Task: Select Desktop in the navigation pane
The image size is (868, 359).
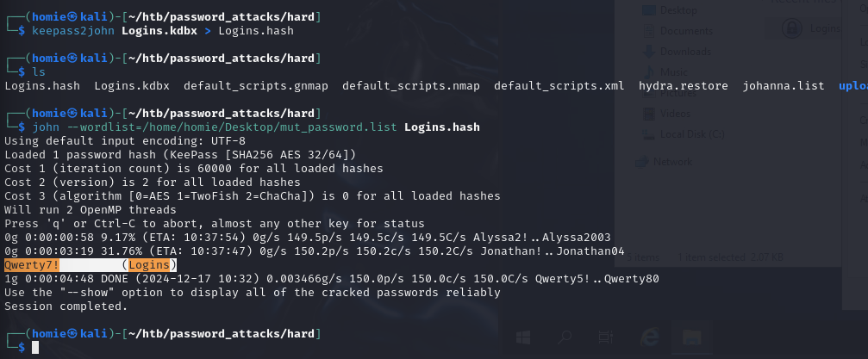Action: coord(678,10)
